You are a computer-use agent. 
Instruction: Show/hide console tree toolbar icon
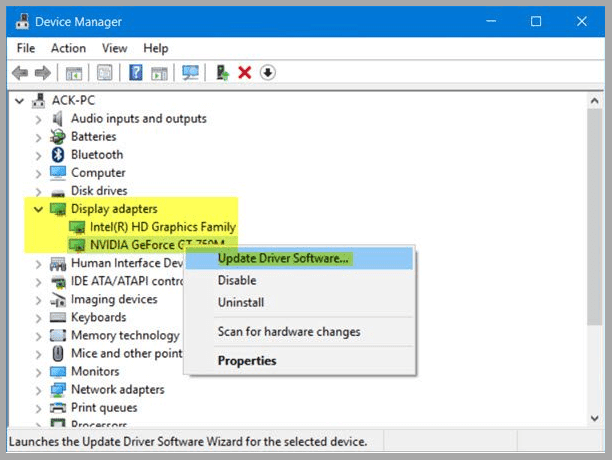pos(74,73)
